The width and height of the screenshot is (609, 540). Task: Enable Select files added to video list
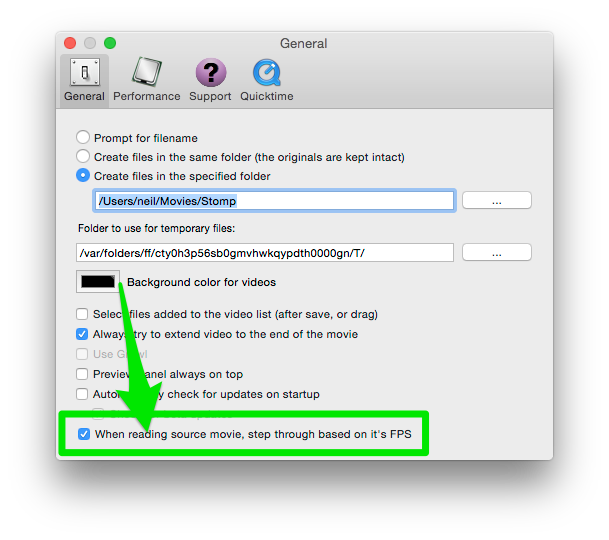(x=82, y=314)
